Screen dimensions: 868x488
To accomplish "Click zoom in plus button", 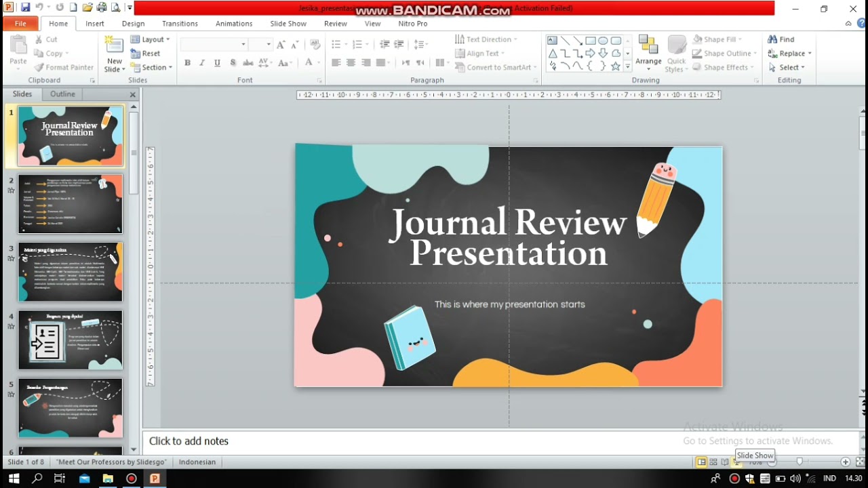I will coord(845,462).
